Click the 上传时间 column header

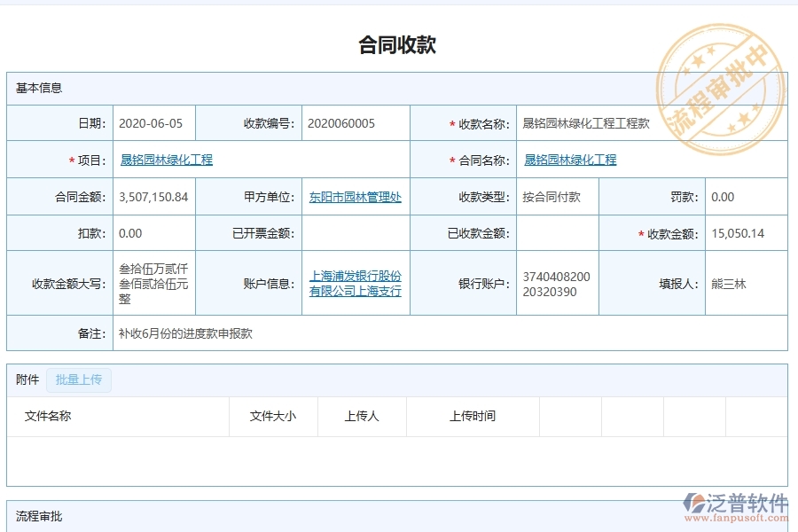[x=471, y=416]
